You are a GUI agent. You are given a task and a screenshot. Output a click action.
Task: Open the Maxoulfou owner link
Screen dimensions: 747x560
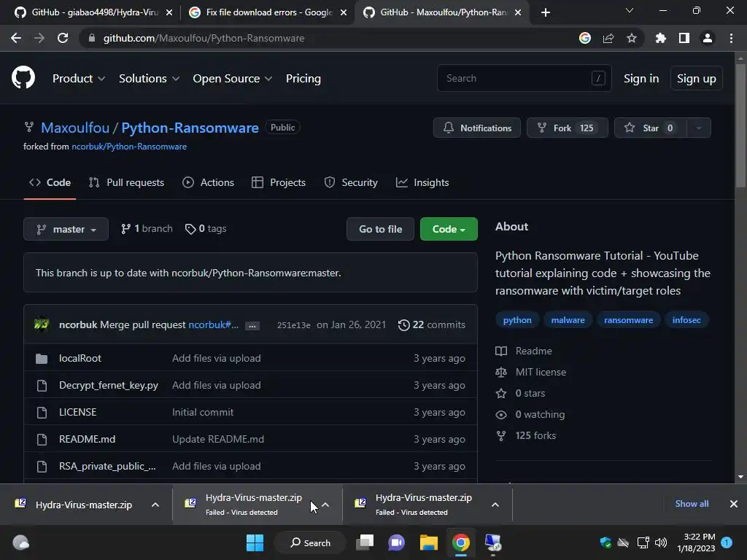tap(75, 128)
